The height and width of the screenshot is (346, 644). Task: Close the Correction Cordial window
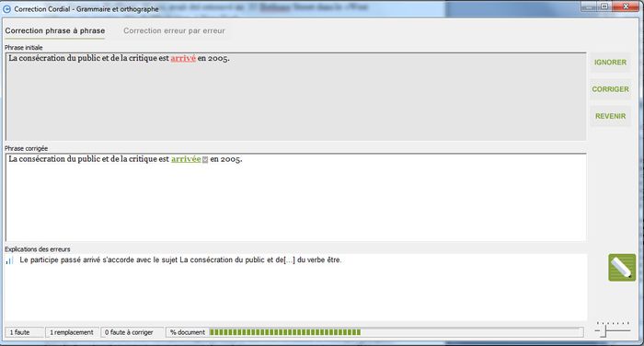[x=626, y=6]
